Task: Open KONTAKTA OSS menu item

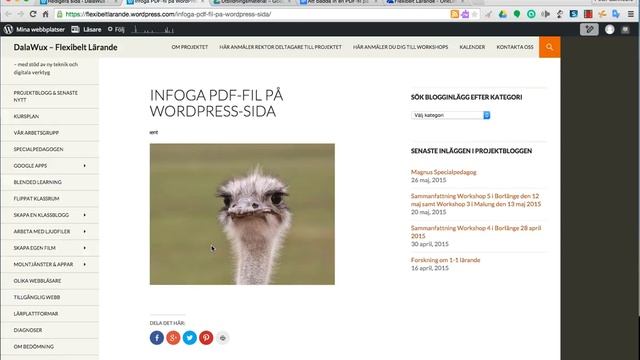Action: [515, 47]
